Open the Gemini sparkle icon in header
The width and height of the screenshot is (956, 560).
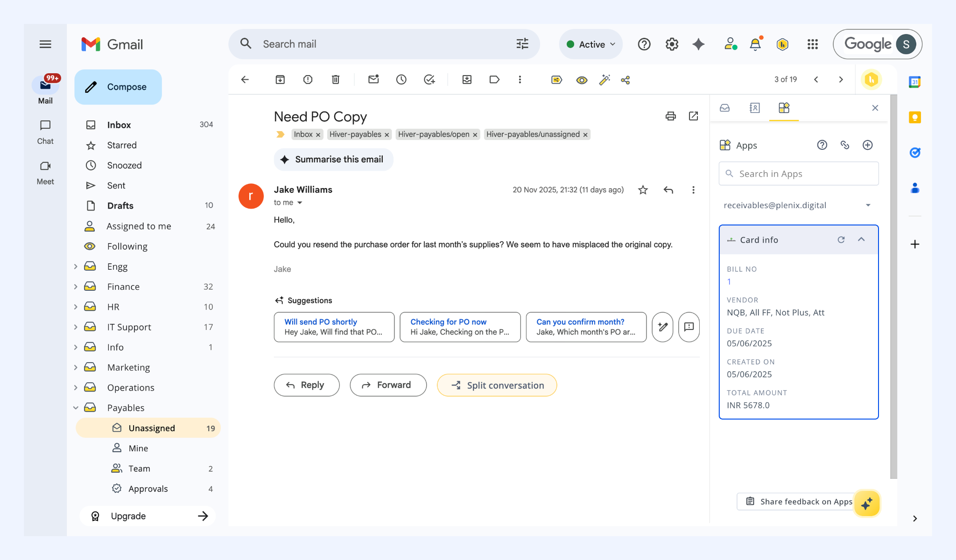[x=699, y=44]
